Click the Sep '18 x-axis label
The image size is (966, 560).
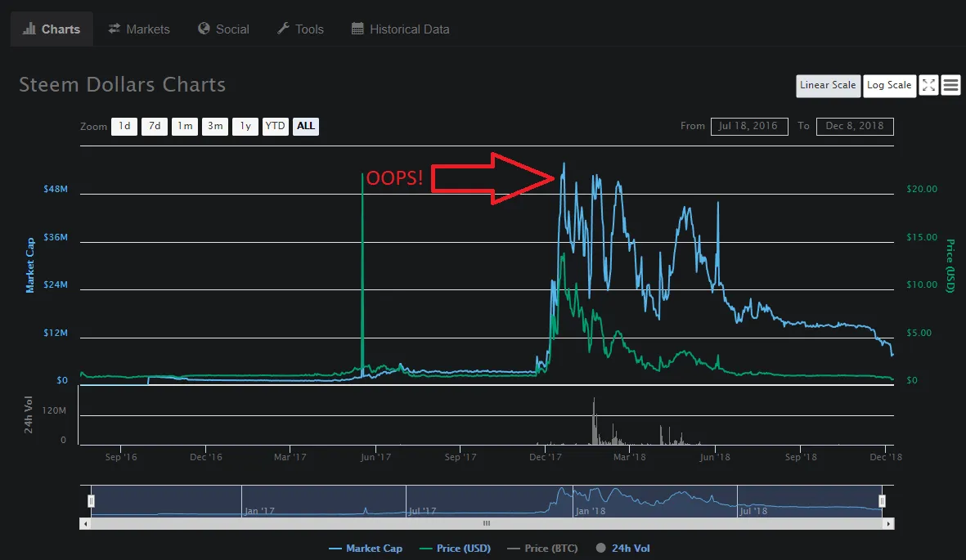click(x=801, y=457)
